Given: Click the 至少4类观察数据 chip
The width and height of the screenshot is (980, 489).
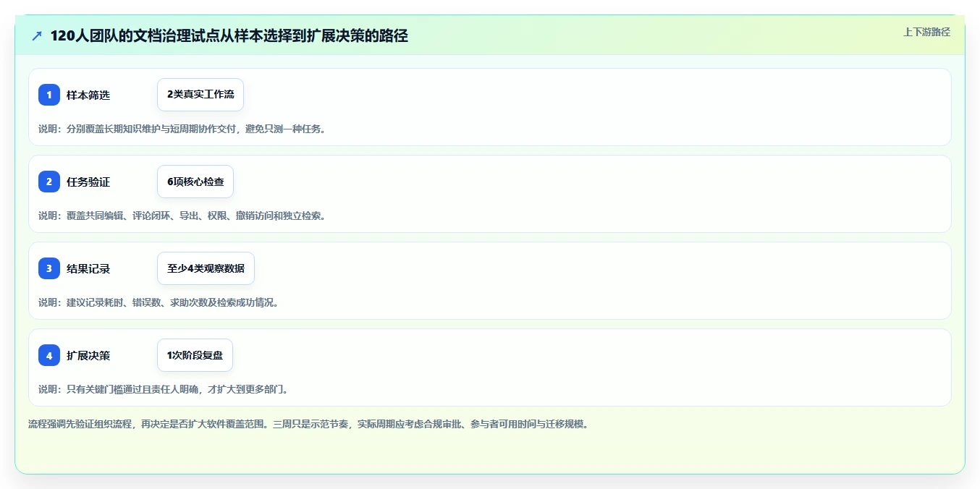Looking at the screenshot, I should click(x=206, y=268).
